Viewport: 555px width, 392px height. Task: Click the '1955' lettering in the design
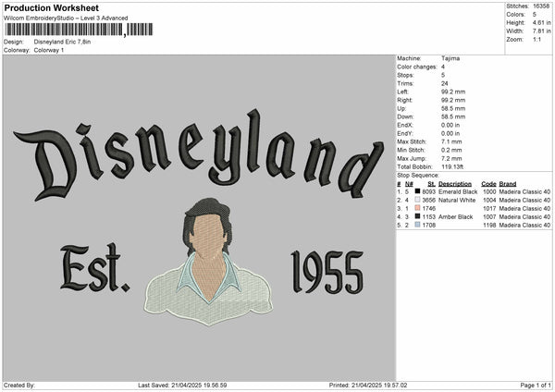coord(327,272)
